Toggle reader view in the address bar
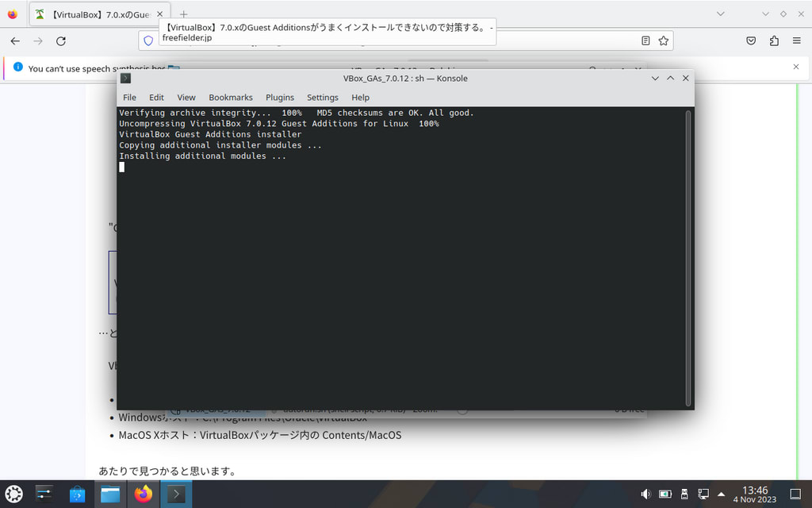This screenshot has width=812, height=508. (645, 41)
